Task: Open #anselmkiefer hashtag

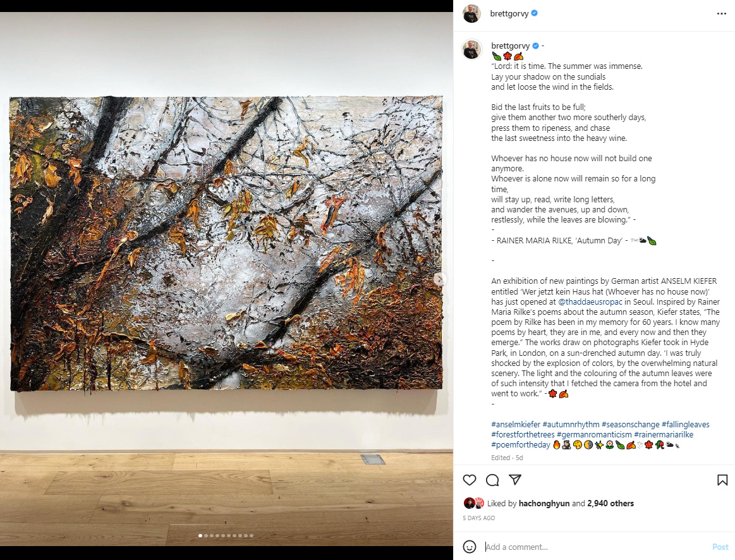Action: pyautogui.click(x=516, y=424)
